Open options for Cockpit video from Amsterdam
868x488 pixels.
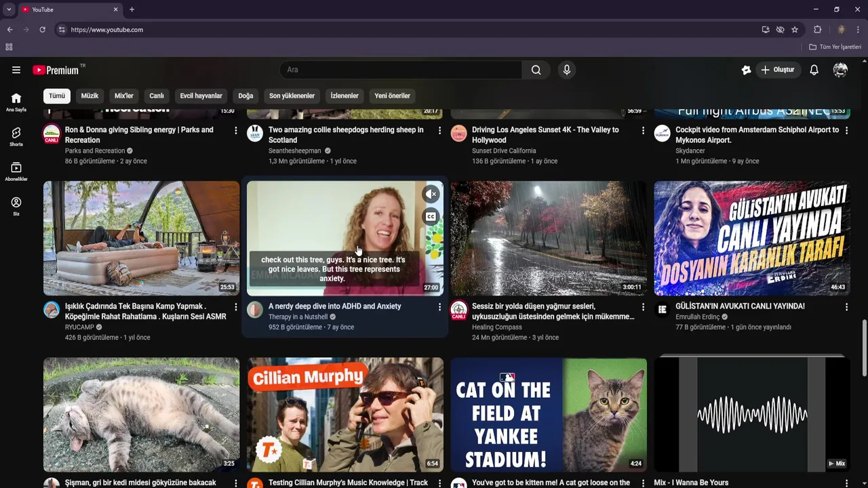click(846, 130)
